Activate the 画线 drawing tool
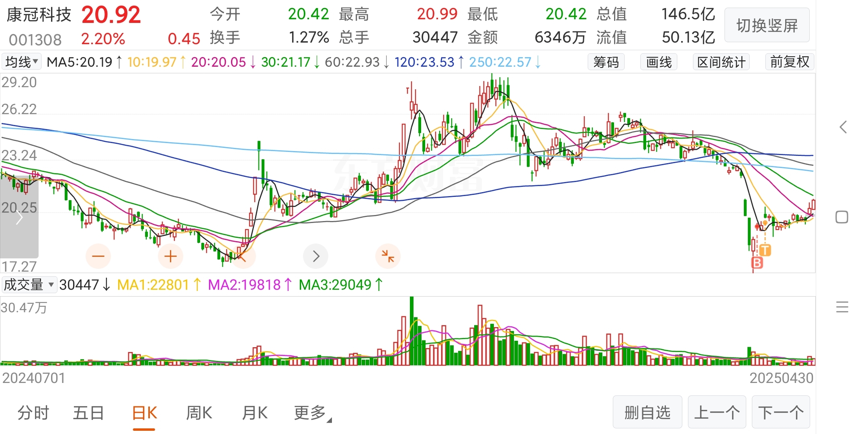868x434 pixels. (659, 62)
